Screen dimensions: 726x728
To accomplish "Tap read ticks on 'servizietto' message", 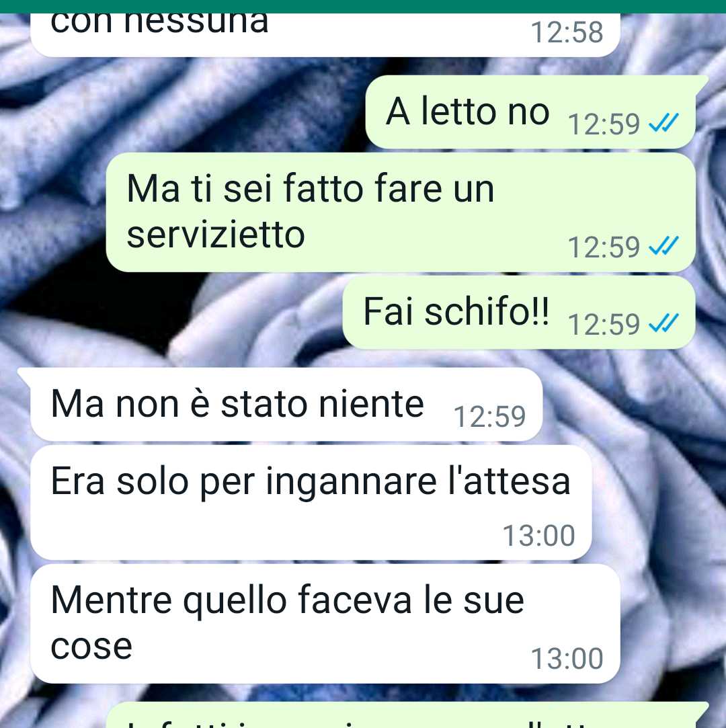I will (663, 245).
